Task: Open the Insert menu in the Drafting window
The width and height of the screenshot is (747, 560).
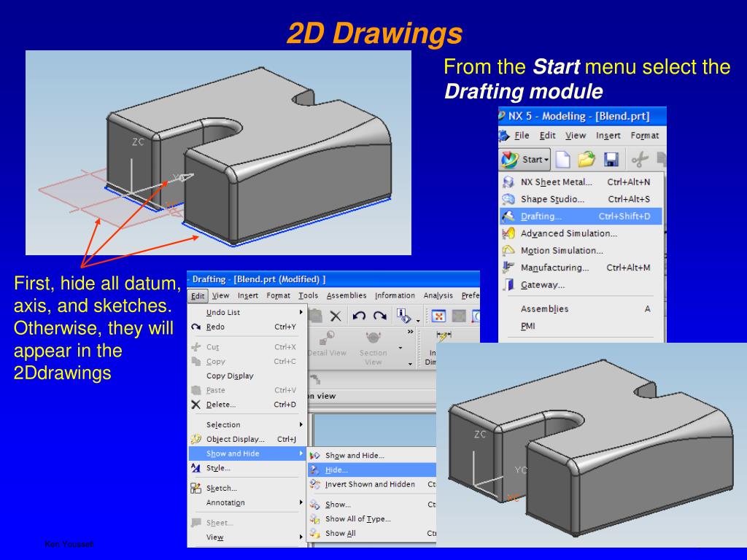Action: click(248, 296)
